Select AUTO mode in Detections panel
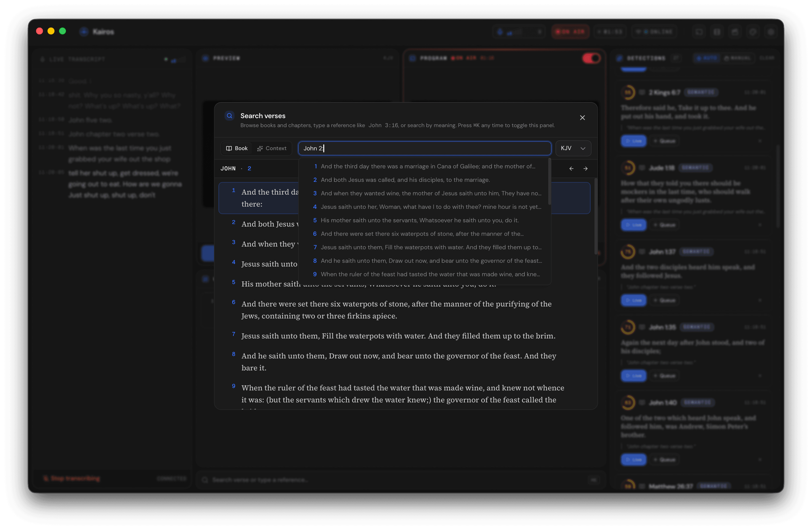 706,58
